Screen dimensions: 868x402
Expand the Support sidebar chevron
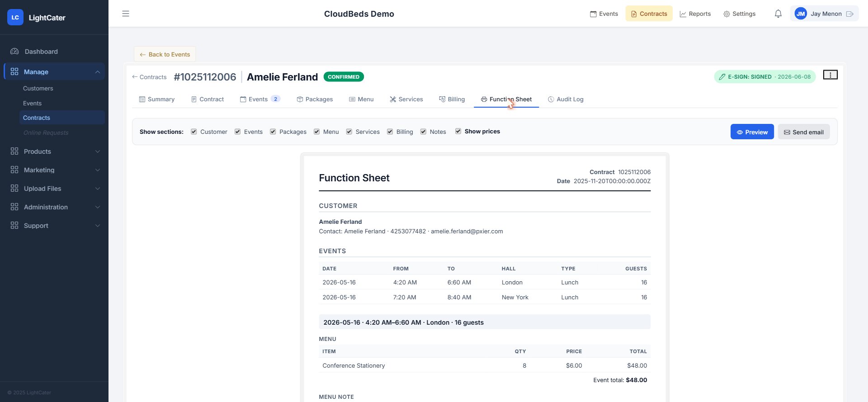(98, 226)
